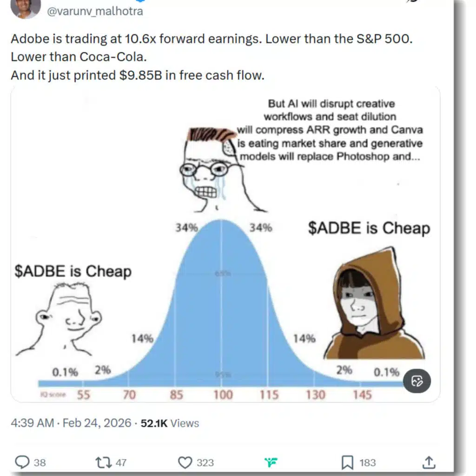Click the 38 replies count
Viewport: 476px width, 476px height.
click(40, 463)
